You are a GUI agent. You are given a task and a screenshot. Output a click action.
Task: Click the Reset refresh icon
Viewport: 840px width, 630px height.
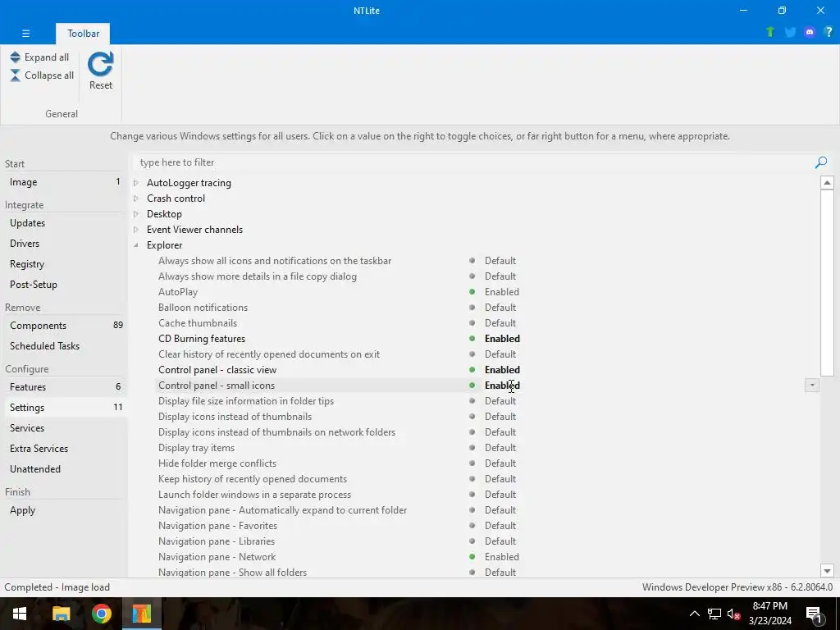[x=101, y=64]
